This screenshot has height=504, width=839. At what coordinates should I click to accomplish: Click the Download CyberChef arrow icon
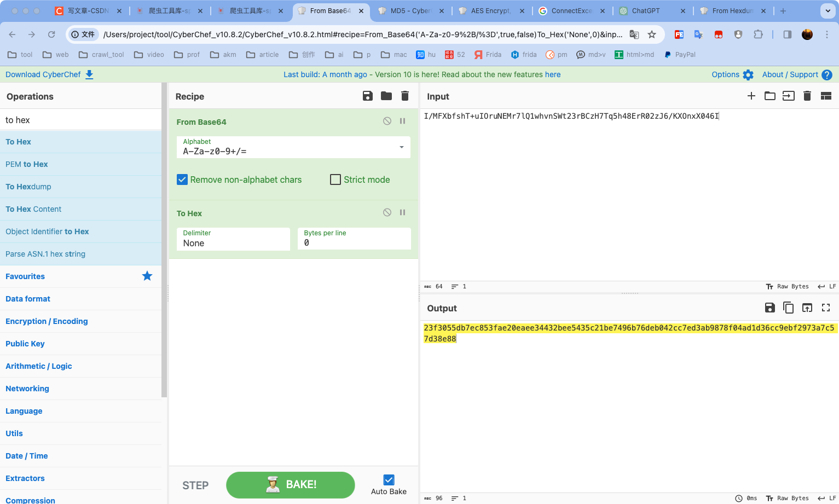(89, 74)
